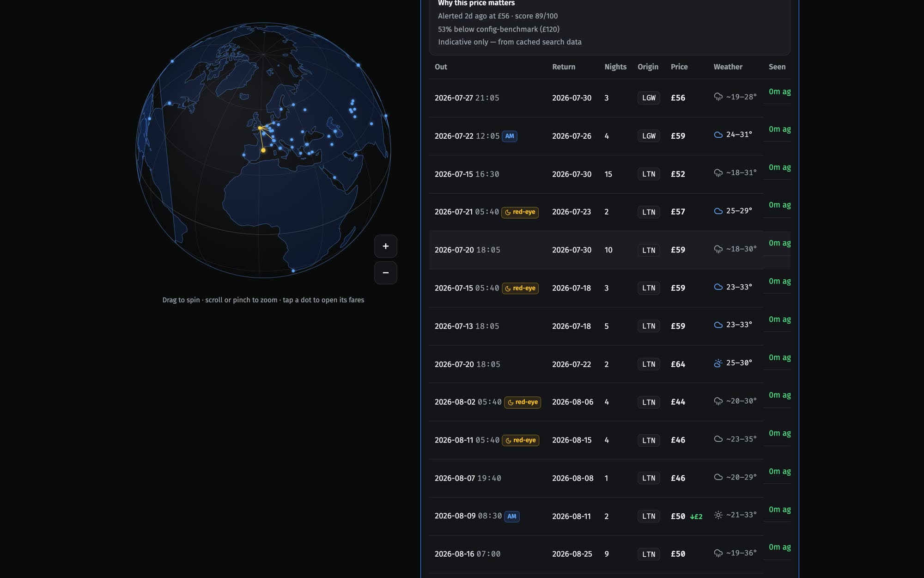The image size is (924, 578).
Task: Click the globe zoom out minus button
Action: point(385,273)
